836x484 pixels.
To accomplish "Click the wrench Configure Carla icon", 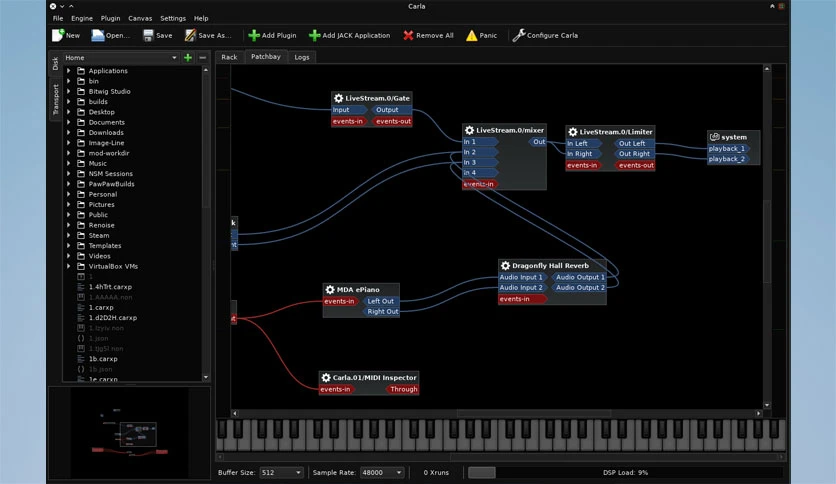I will coord(519,35).
